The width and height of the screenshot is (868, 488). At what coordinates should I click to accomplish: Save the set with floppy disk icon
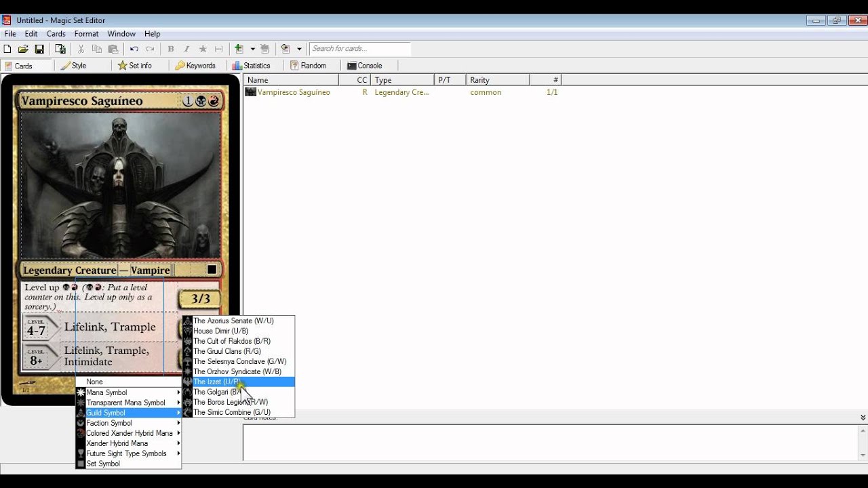click(x=39, y=49)
